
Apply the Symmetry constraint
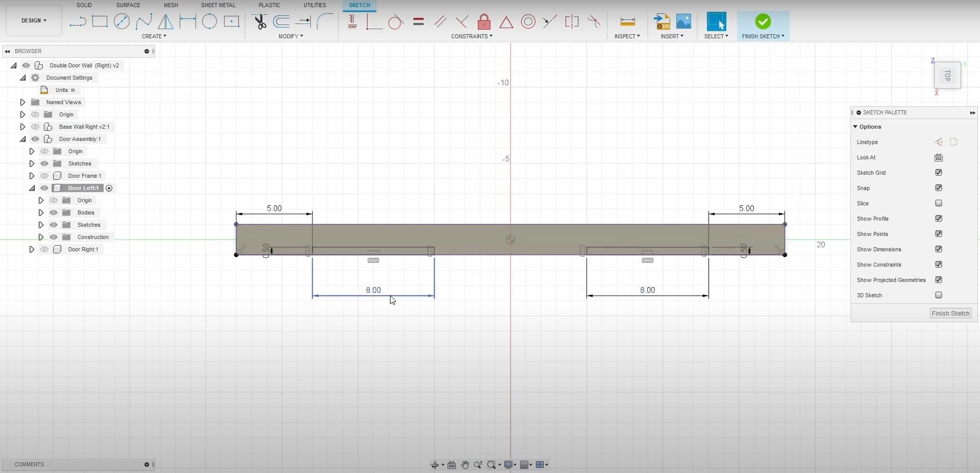click(572, 21)
